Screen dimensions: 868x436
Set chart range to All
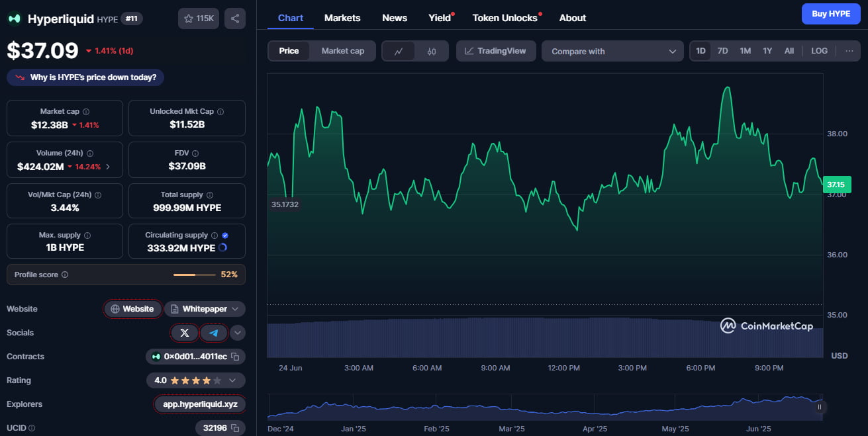(789, 51)
